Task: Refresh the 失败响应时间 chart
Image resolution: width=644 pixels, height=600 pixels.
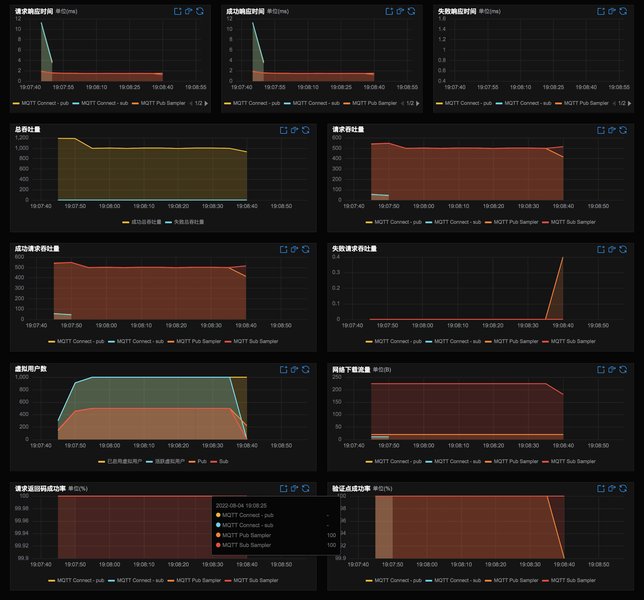Action: pos(623,11)
